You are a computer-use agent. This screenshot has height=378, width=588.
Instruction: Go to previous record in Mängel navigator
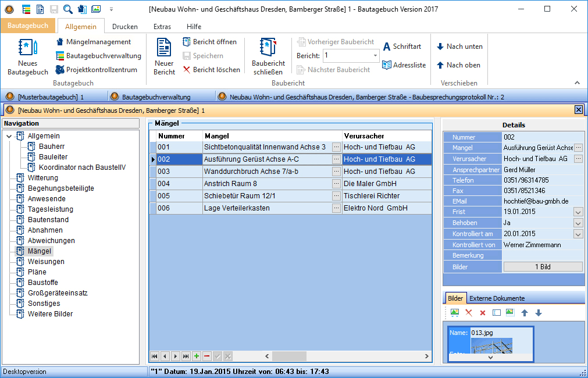(x=165, y=356)
